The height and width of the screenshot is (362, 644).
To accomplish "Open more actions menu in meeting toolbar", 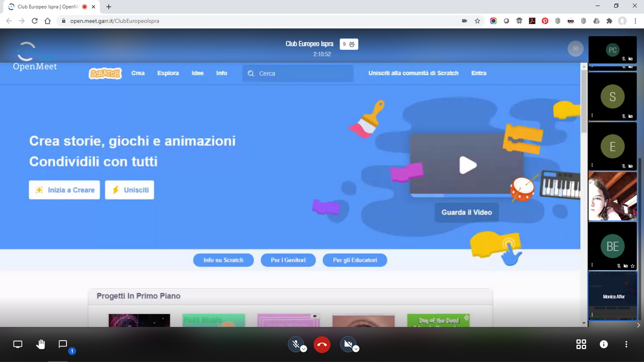I will (626, 344).
